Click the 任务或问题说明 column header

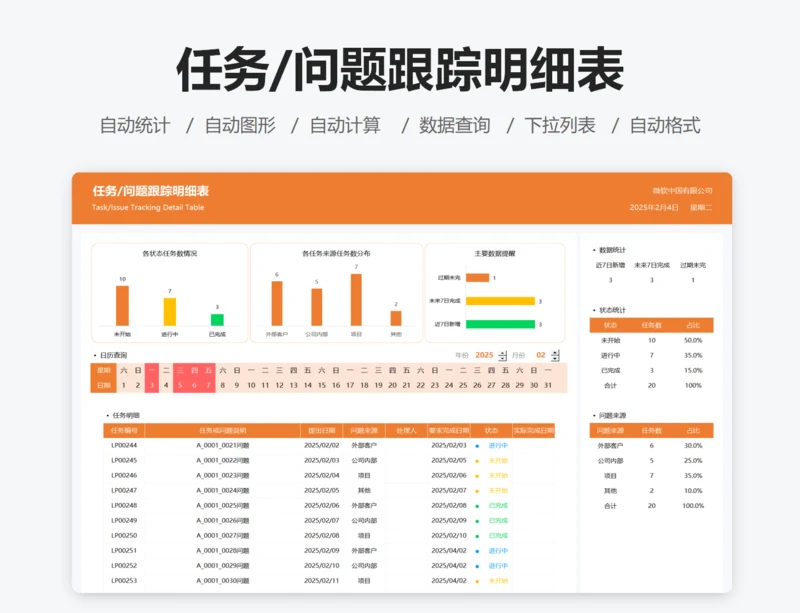click(x=223, y=431)
